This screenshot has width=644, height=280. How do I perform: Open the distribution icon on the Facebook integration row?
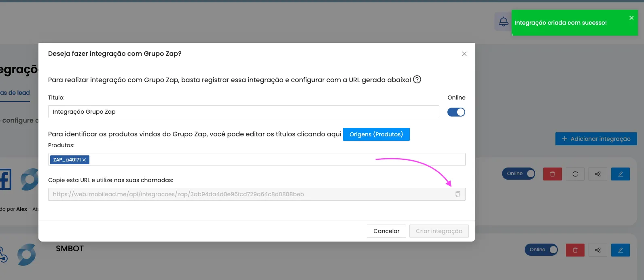[x=598, y=174]
